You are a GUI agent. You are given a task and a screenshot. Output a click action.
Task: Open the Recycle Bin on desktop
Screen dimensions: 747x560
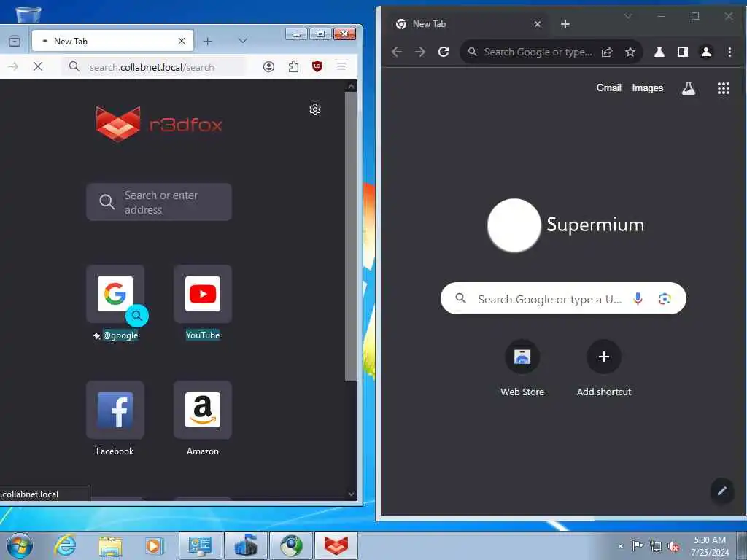[x=28, y=15]
